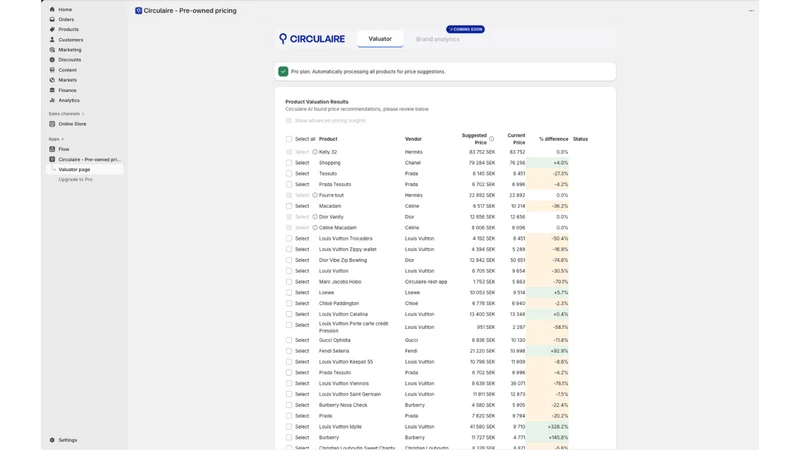800x450 pixels.
Task: Select checkbox for Louis Vuitton Trocadéro
Action: [289, 238]
